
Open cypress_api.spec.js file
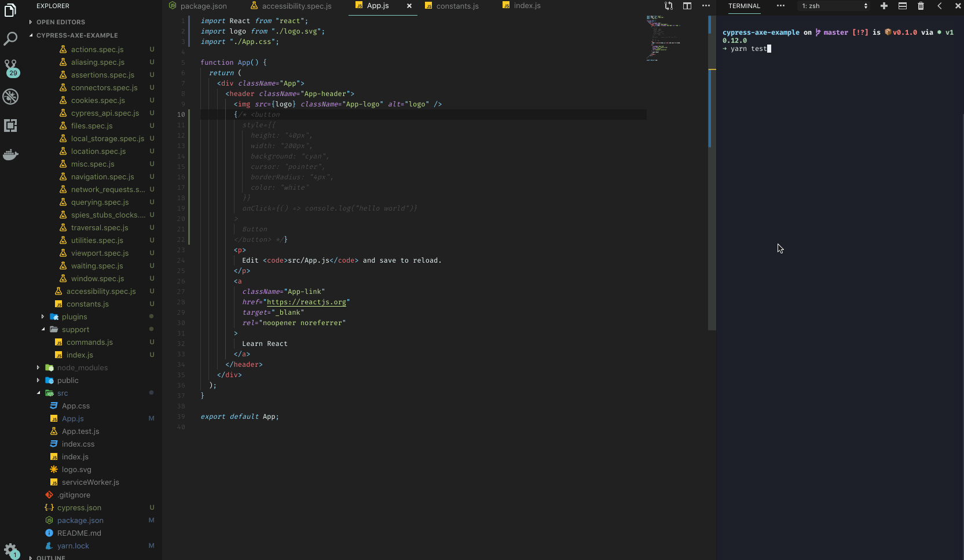pos(105,113)
